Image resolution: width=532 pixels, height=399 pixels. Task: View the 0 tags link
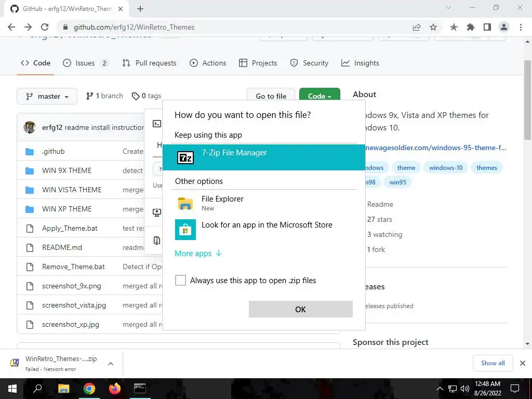tap(147, 96)
